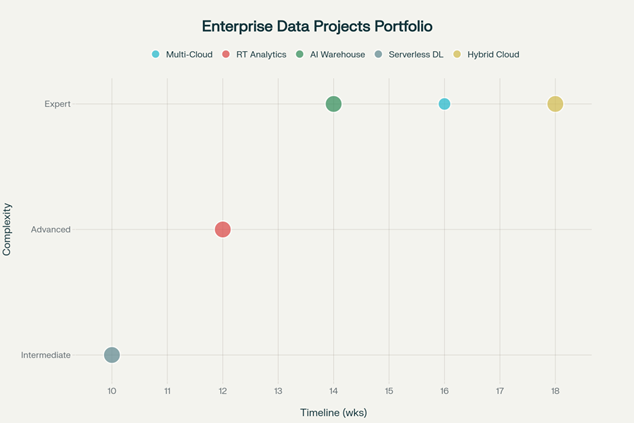Image resolution: width=634 pixels, height=423 pixels.
Task: Click the blue Multi-Cloud legend swatch
Action: [x=156, y=54]
